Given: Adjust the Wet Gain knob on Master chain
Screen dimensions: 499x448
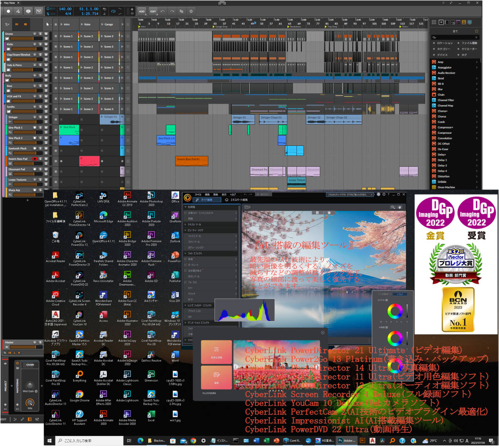Looking at the screenshot, I should click(30, 386).
